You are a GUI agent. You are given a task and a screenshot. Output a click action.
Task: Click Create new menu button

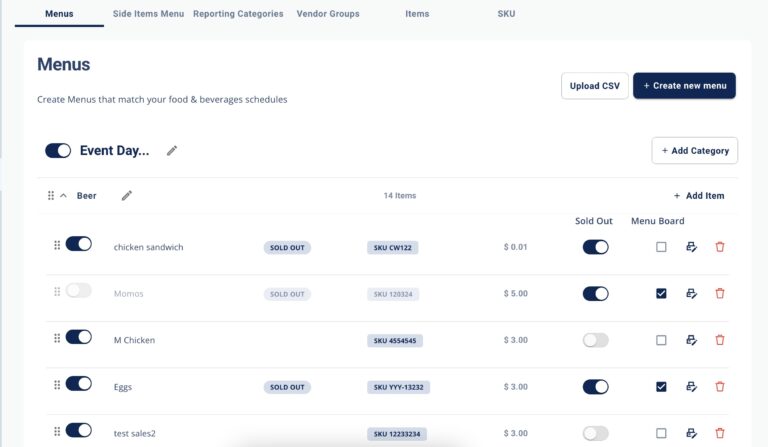coord(684,86)
